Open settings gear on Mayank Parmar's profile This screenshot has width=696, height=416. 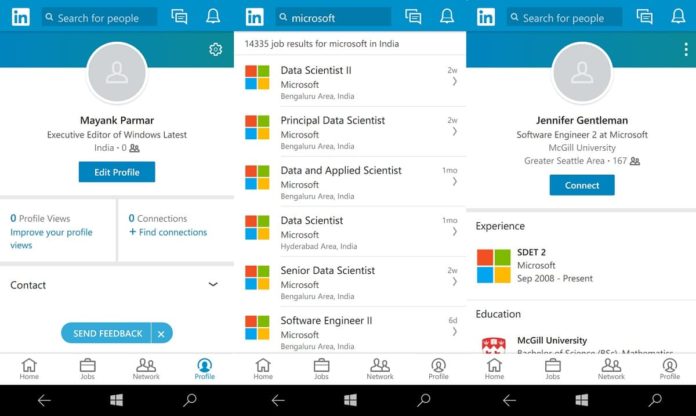(x=215, y=49)
